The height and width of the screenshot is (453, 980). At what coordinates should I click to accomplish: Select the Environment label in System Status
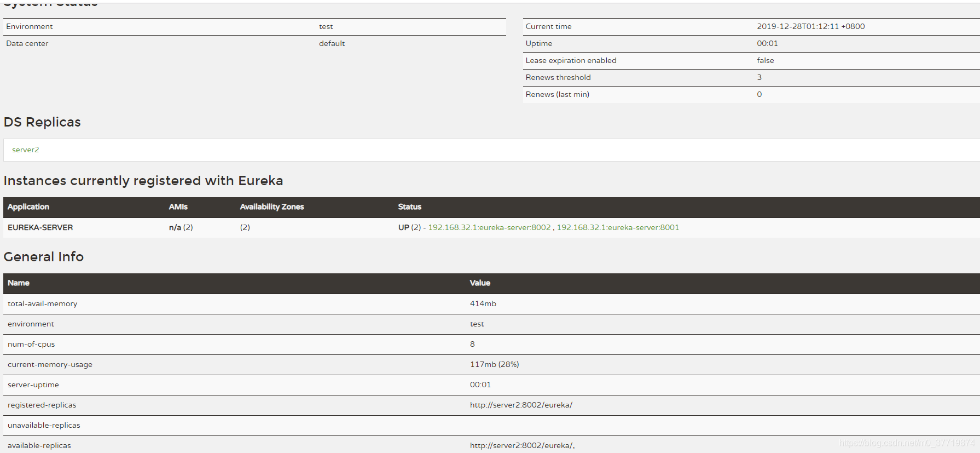30,26
